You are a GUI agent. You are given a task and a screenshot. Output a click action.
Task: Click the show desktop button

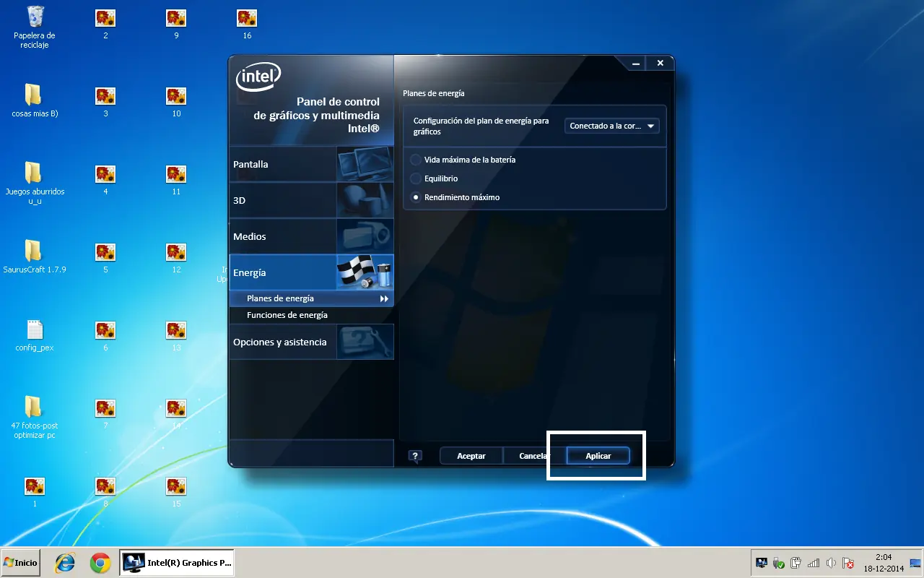pos(915,563)
